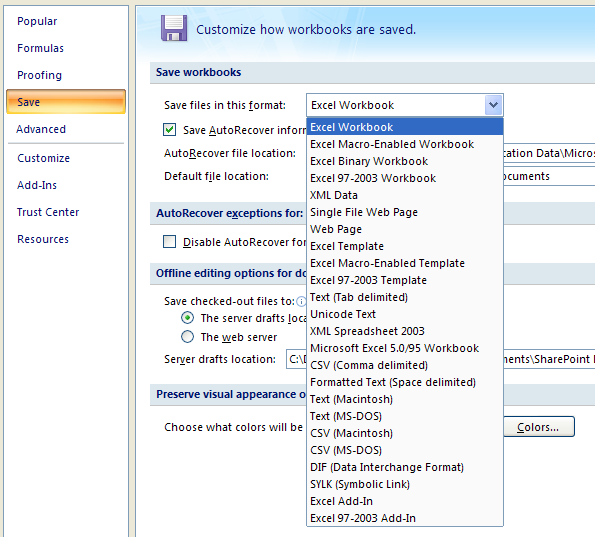Select XML Data format
The height and width of the screenshot is (537, 595).
pos(405,195)
